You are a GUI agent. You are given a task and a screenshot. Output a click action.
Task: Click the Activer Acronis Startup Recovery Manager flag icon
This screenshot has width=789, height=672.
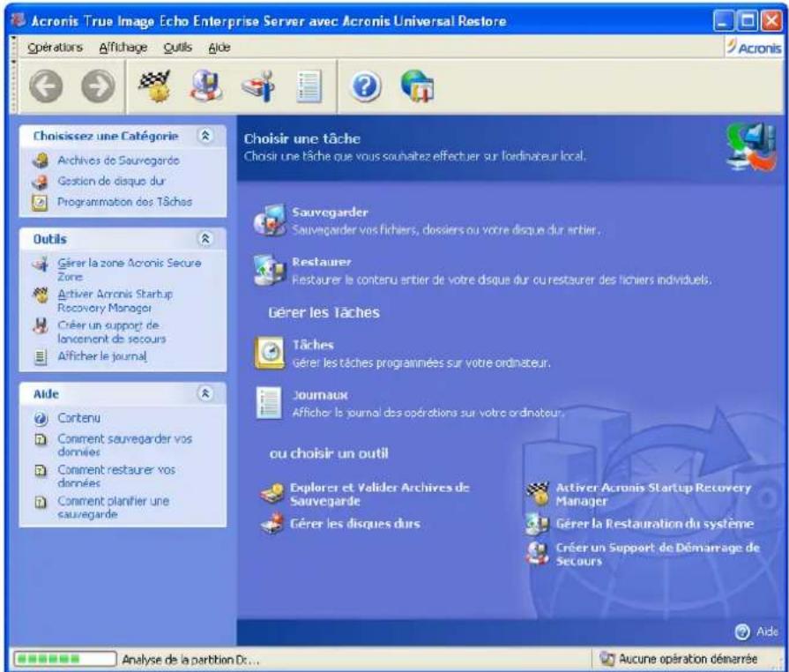coord(538,494)
